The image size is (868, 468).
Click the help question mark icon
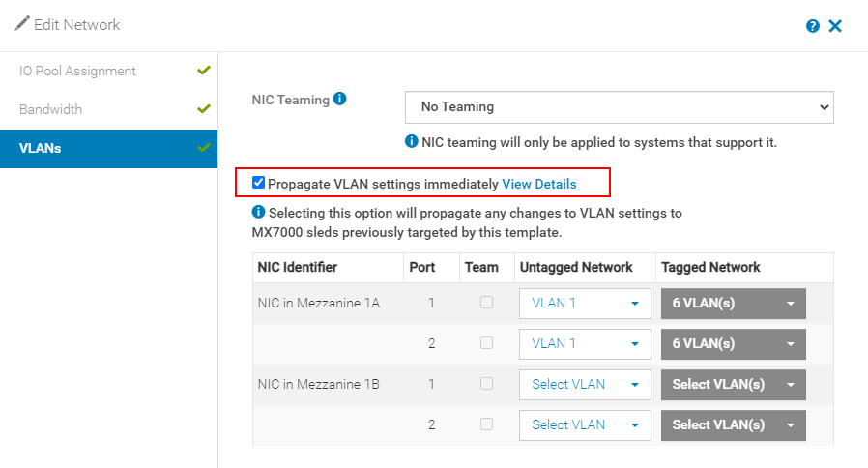[813, 26]
